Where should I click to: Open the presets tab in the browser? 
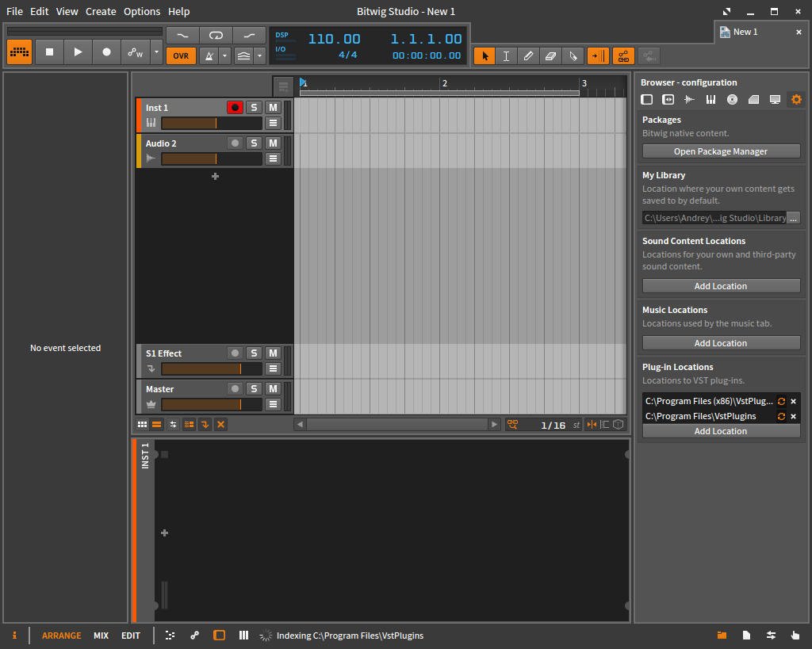coord(668,99)
